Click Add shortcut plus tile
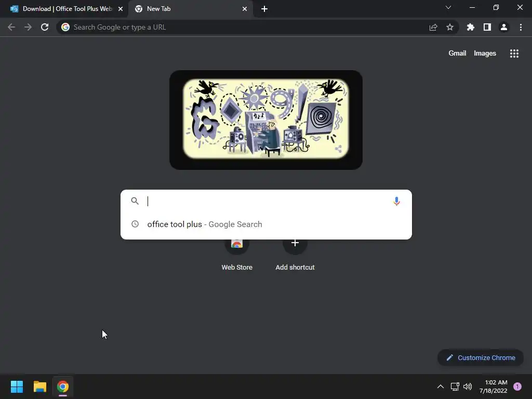Screen dimensions: 532x399 click(x=295, y=243)
